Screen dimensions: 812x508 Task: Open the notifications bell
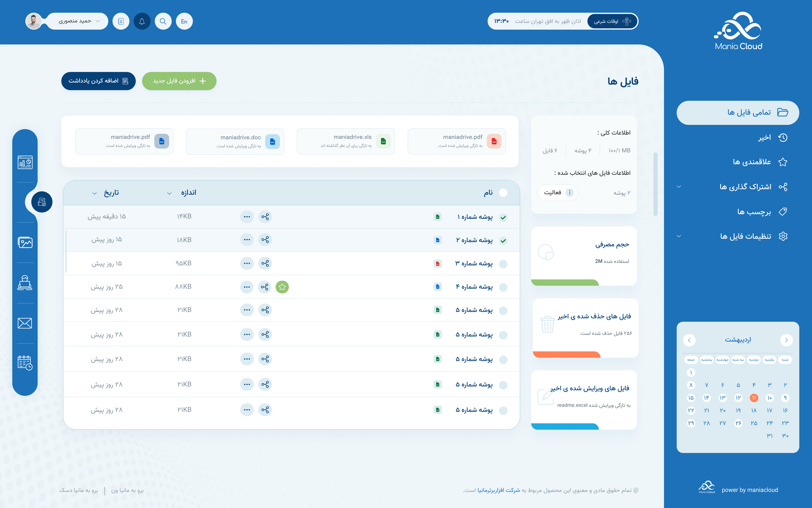(x=142, y=21)
